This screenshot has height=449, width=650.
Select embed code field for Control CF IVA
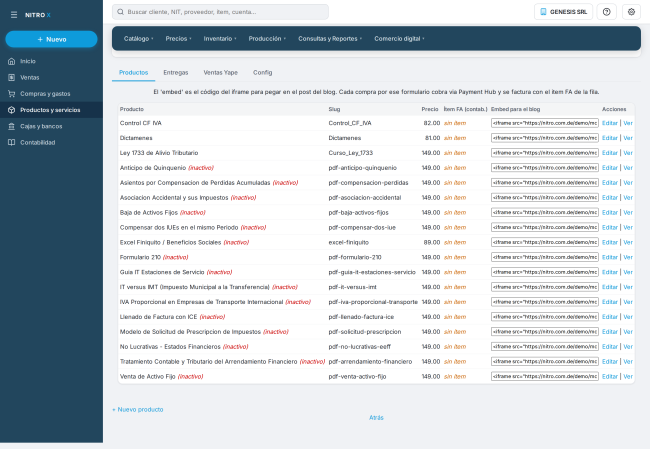(545, 123)
